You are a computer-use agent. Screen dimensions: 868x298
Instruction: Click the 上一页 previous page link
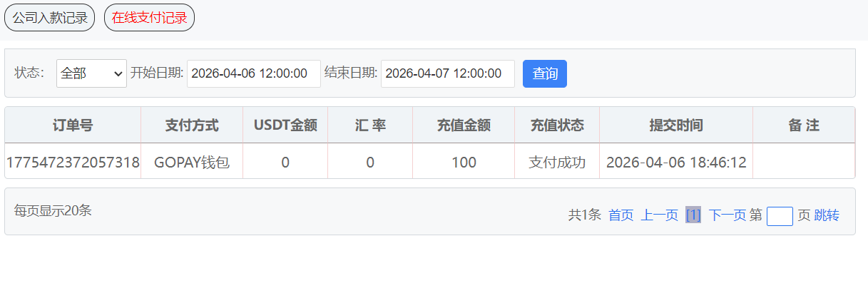click(659, 215)
